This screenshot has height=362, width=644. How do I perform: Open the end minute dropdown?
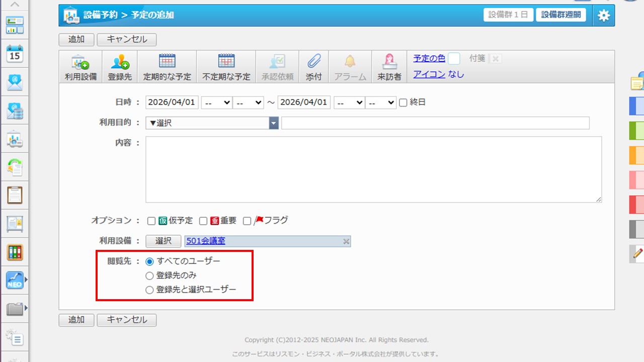(380, 103)
